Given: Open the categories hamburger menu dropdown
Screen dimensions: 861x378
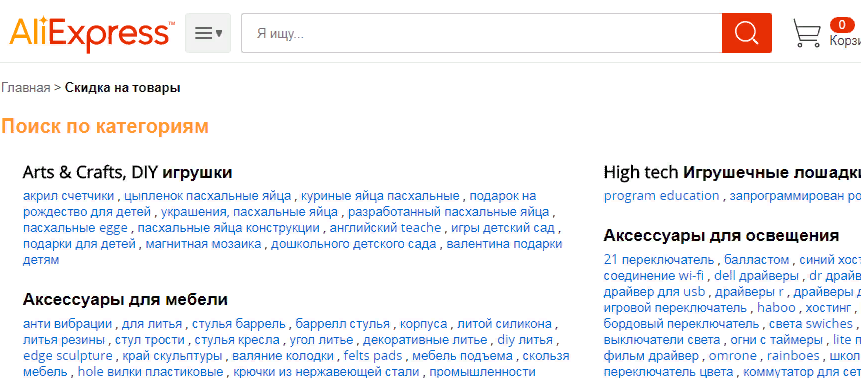Looking at the screenshot, I should coord(208,34).
